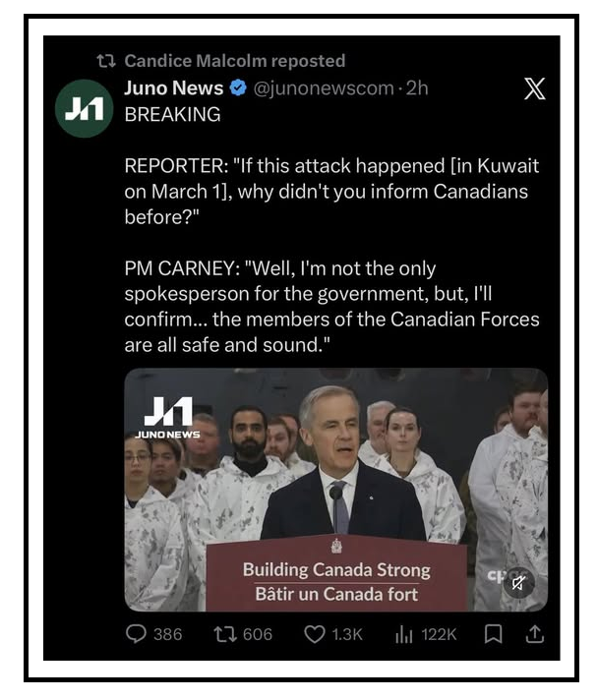
Task: Click the BREAKING headline text
Action: click(172, 114)
